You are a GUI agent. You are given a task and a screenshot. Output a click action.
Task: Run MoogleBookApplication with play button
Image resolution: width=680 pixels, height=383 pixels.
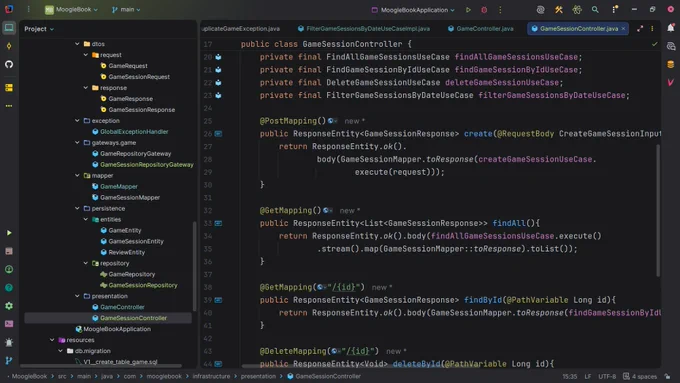[x=468, y=10]
